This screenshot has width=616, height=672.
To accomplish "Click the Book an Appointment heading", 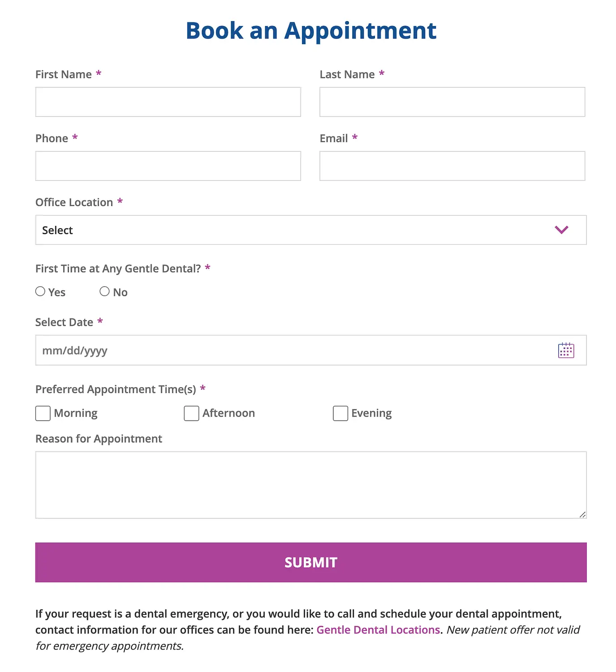I will [311, 31].
